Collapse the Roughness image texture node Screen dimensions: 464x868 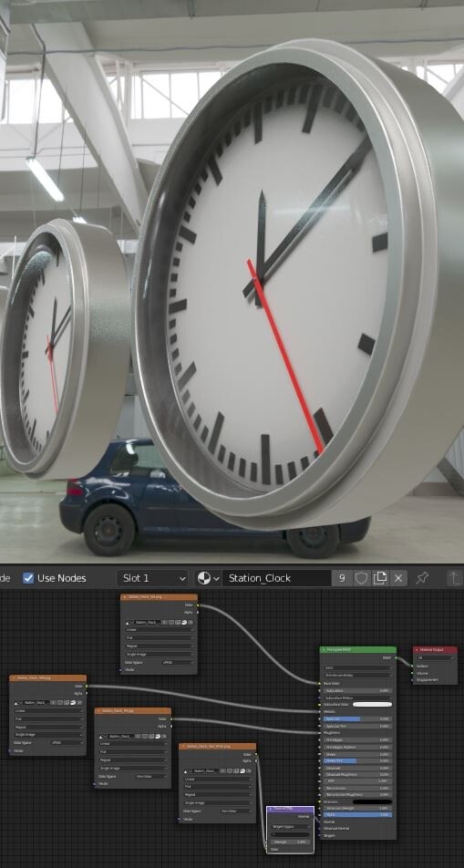pyautogui.click(x=98, y=711)
